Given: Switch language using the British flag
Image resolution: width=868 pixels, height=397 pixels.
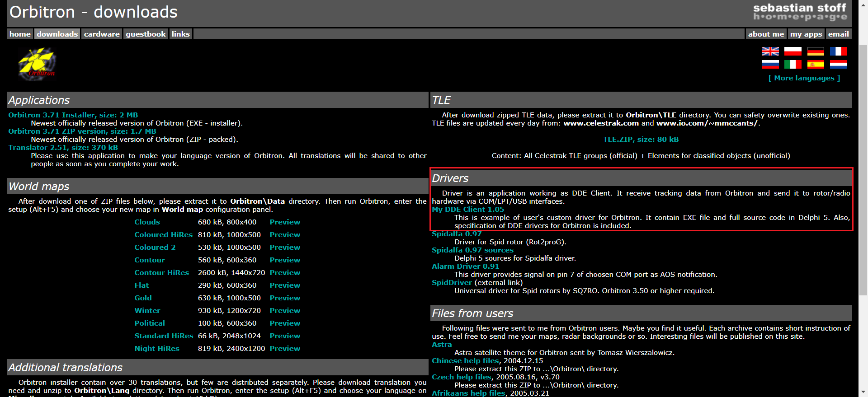Looking at the screenshot, I should pos(770,51).
